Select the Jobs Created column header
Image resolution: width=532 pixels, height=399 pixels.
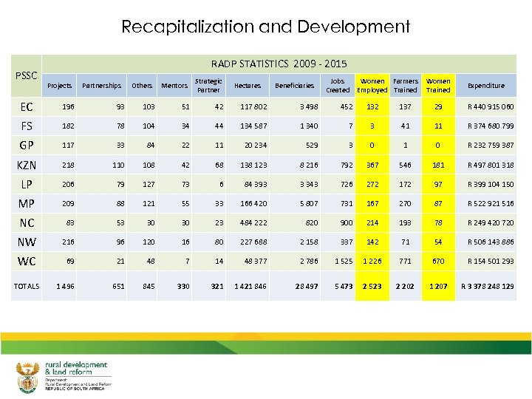point(338,86)
